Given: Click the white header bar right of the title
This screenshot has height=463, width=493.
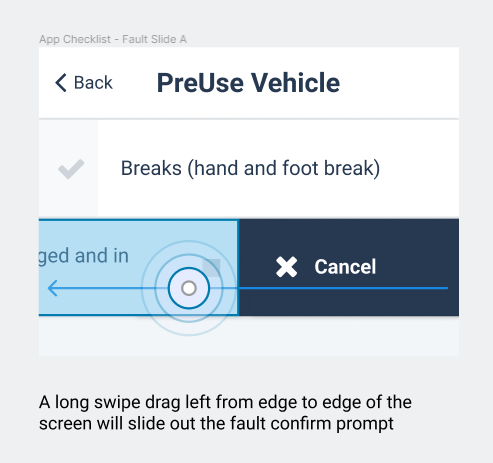Looking at the screenshot, I should (x=400, y=83).
